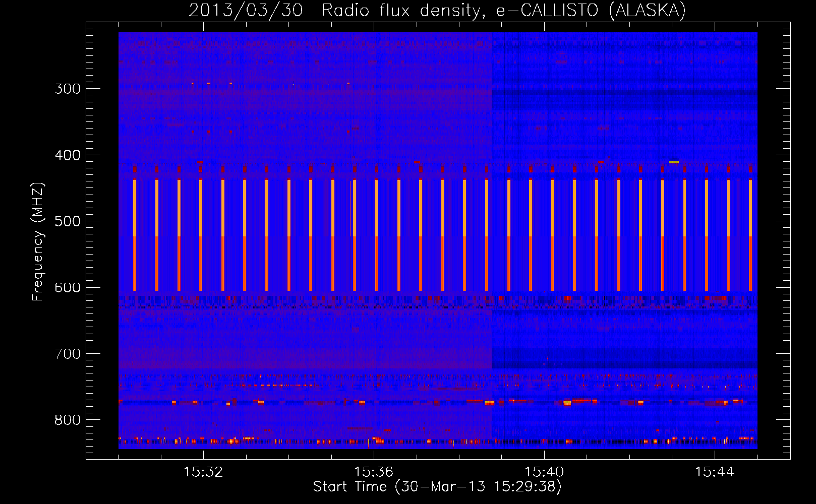Image resolution: width=816 pixels, height=504 pixels.
Task: Click the 800 frequency tick label
Action: pos(68,420)
